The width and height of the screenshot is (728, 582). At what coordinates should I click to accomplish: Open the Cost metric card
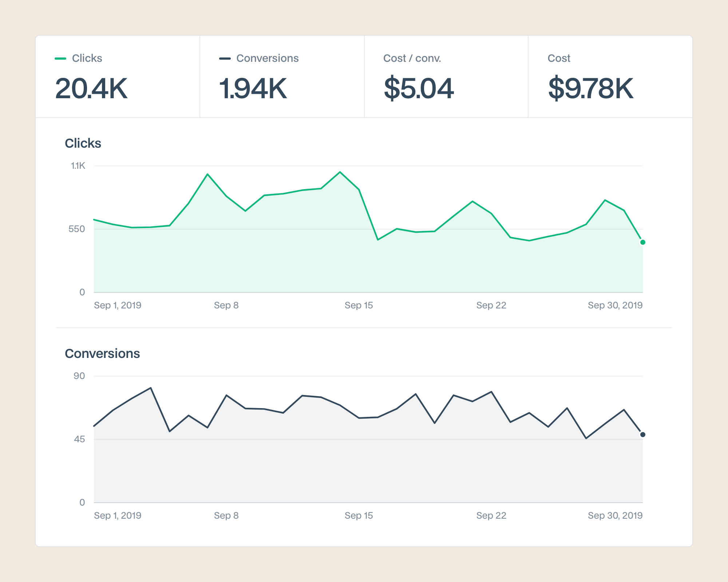(610, 76)
